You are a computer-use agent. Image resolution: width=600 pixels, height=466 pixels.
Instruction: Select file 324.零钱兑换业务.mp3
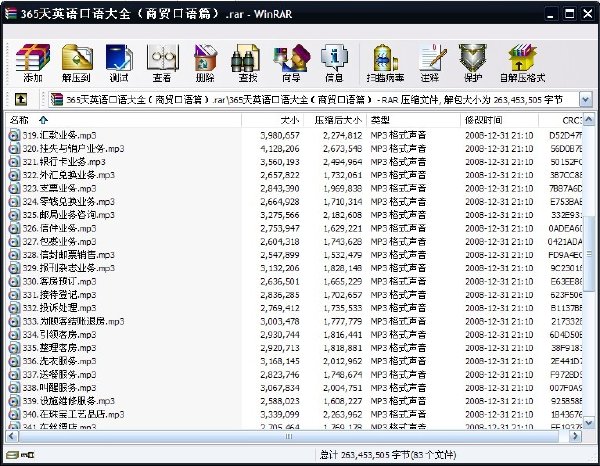coord(68,201)
